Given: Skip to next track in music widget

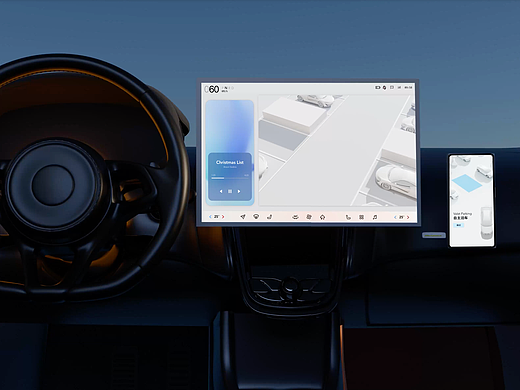Looking at the screenshot, I should (239, 191).
